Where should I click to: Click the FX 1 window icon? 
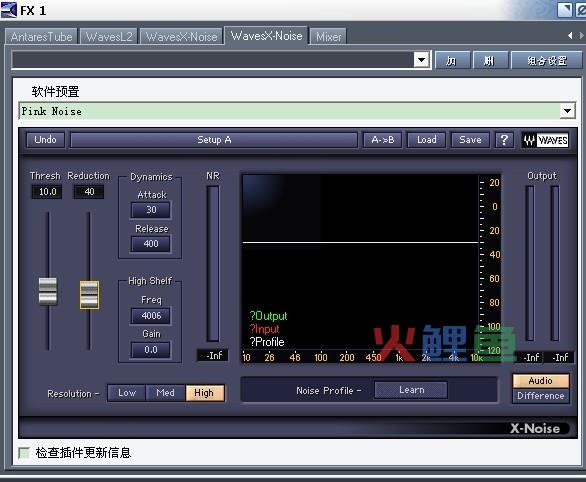9,10
